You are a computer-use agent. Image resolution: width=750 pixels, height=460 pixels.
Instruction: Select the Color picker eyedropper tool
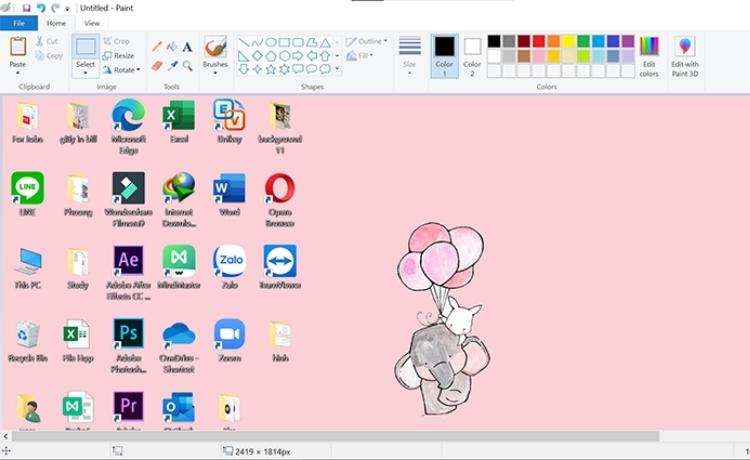coord(172,66)
